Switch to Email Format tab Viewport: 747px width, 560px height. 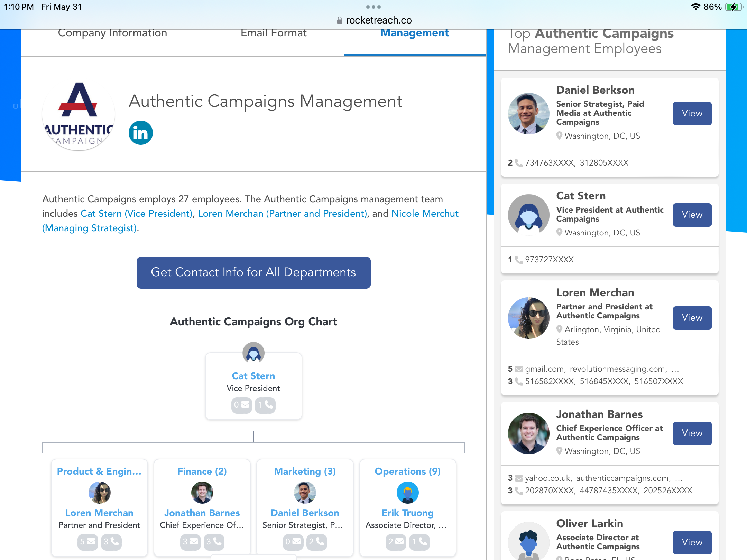(x=274, y=33)
